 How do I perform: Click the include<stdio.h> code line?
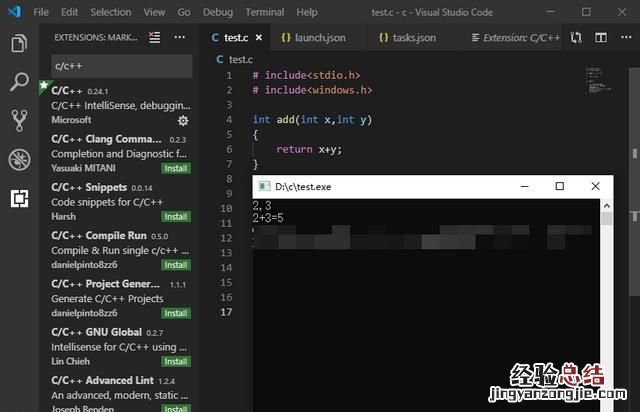(306, 76)
